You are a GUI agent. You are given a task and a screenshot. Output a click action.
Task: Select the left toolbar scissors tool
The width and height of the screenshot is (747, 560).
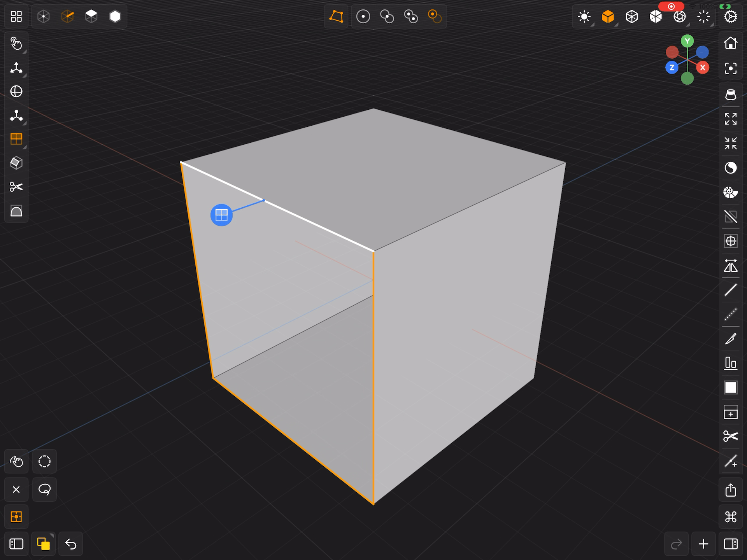click(x=16, y=187)
